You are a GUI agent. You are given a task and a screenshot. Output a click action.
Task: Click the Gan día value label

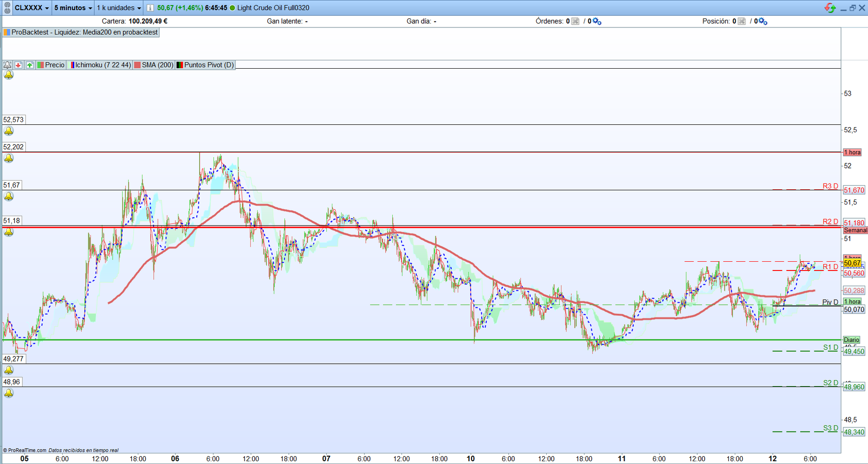coord(421,21)
